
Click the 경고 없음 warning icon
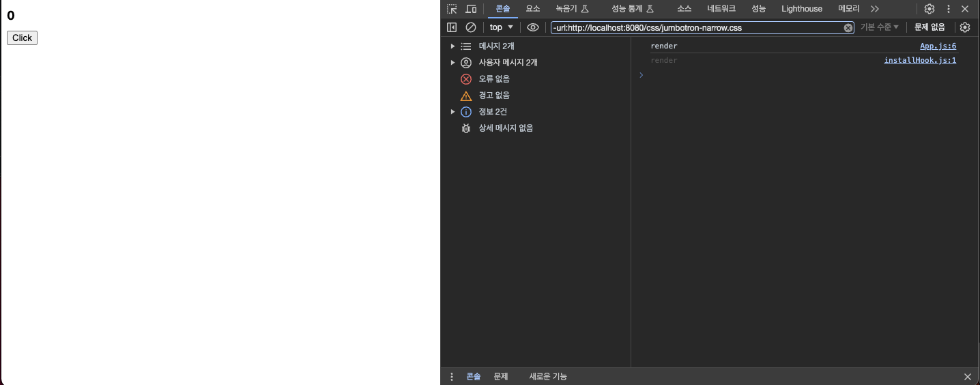point(466,96)
